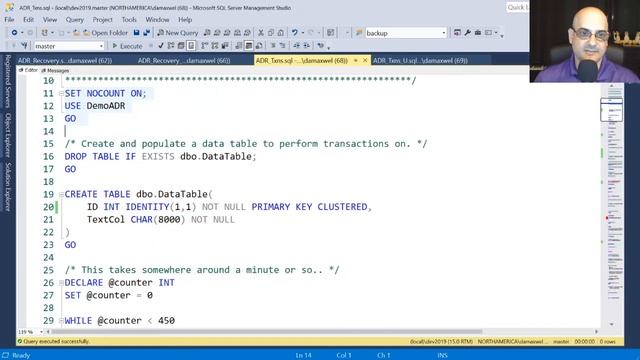
Task: Switch to ADR_Recovery tab (66)
Action: point(184,60)
